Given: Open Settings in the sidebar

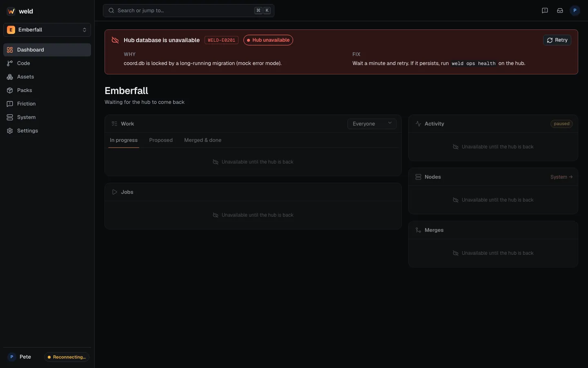Looking at the screenshot, I should tap(47, 131).
